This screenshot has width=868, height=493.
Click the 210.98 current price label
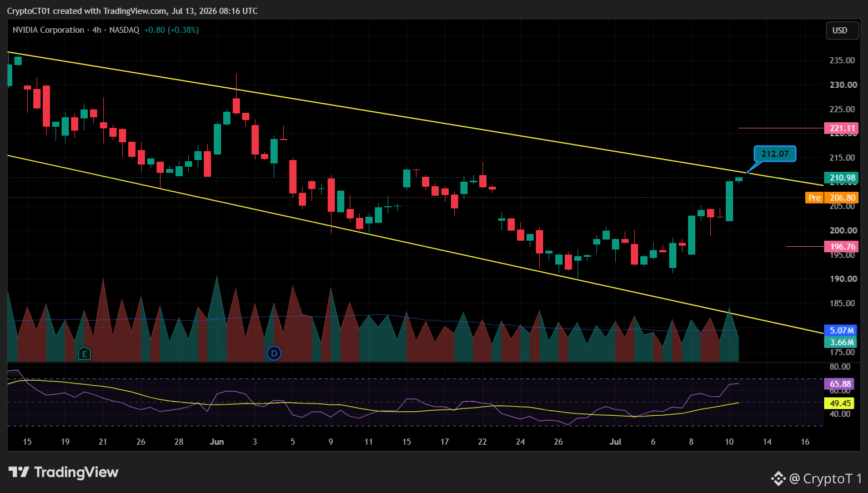842,178
